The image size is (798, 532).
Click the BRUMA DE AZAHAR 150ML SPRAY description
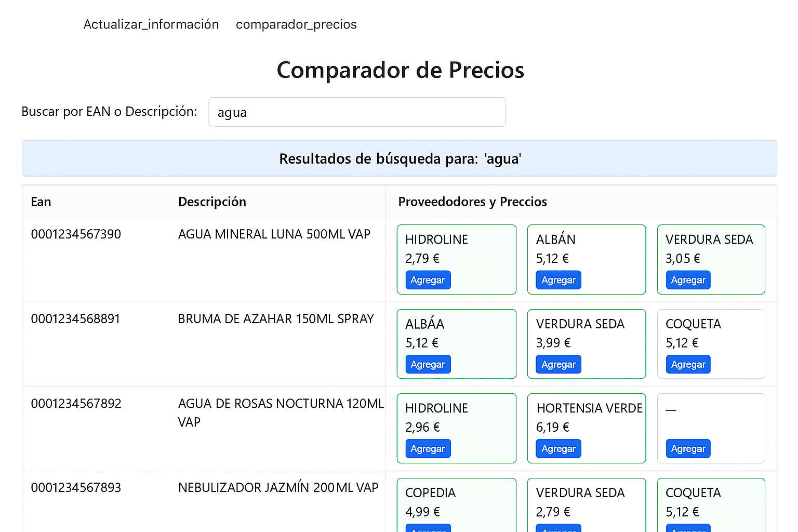coord(276,319)
